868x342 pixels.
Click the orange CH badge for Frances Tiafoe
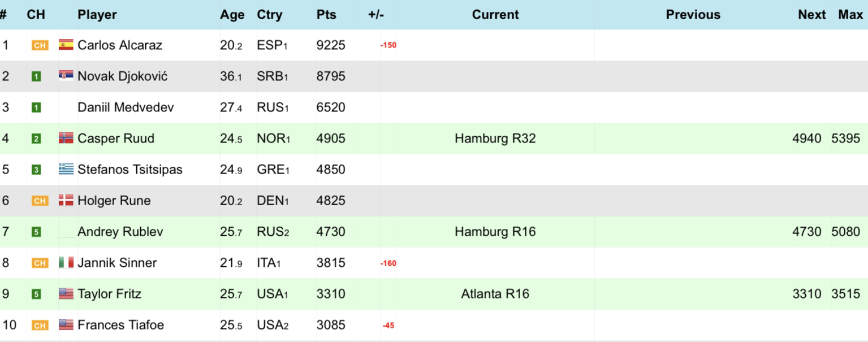tap(40, 326)
